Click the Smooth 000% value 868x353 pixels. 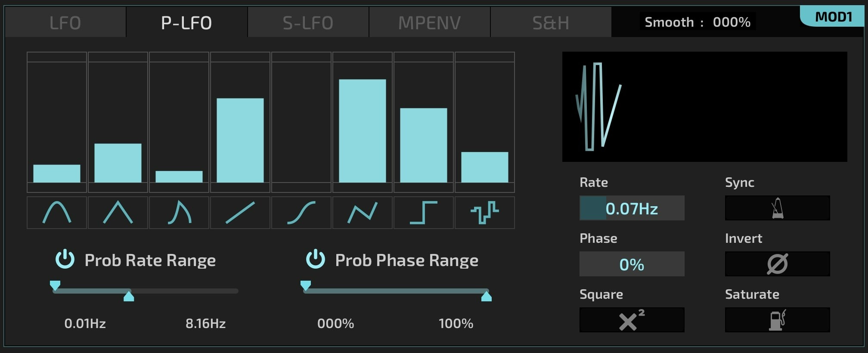pyautogui.click(x=732, y=22)
